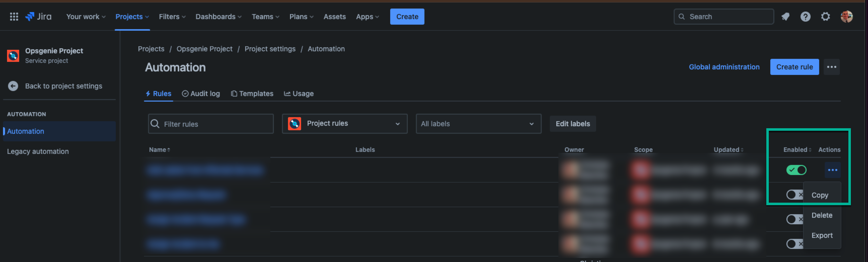The image size is (868, 262).
Task: Click the magnifier icon in Filter rules
Action: point(155,124)
